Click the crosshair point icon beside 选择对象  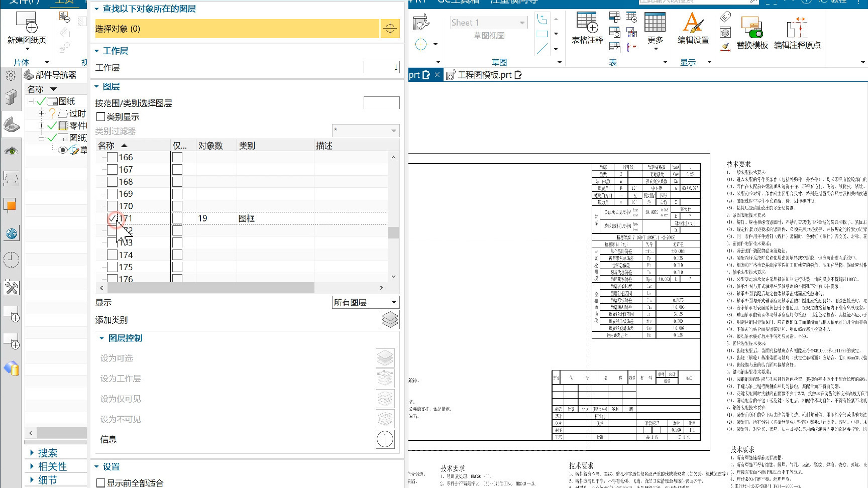coord(390,29)
